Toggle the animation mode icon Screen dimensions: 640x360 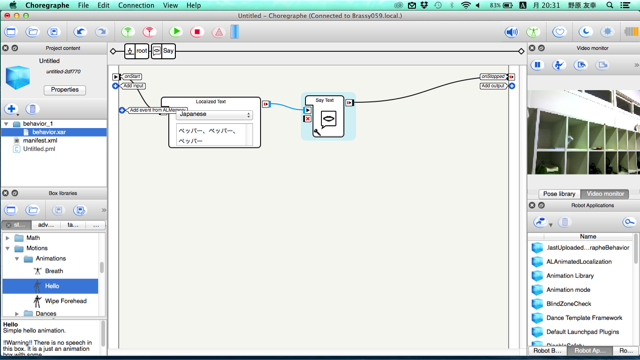533,32
